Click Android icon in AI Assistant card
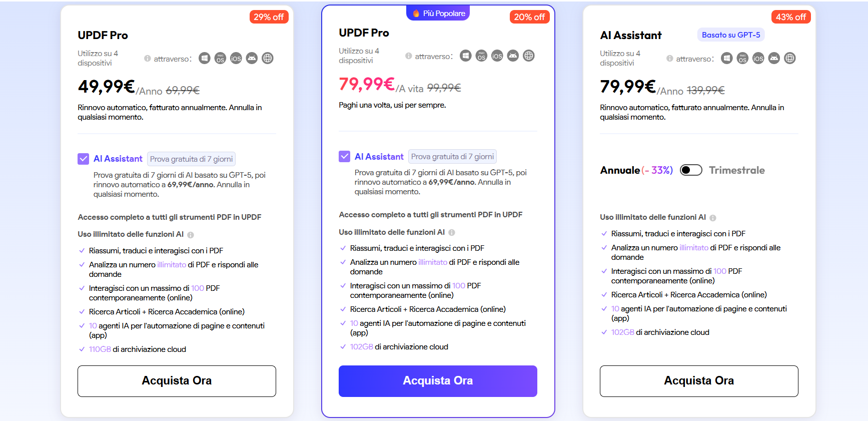868x421 pixels. 774,58
